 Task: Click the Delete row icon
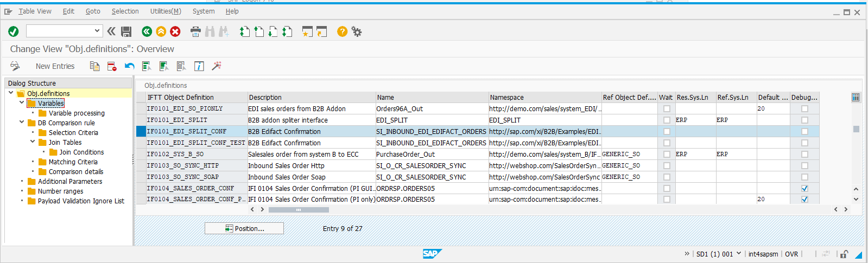[112, 66]
